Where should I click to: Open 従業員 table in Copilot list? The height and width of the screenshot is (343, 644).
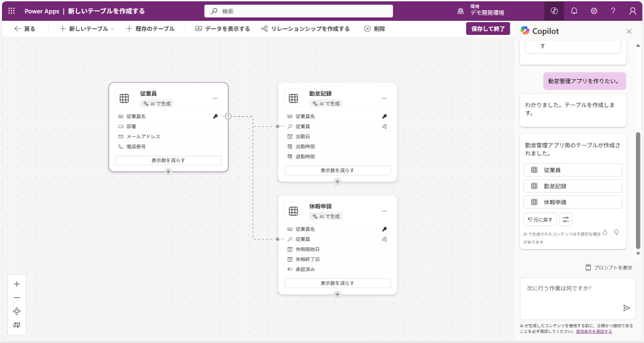(573, 170)
